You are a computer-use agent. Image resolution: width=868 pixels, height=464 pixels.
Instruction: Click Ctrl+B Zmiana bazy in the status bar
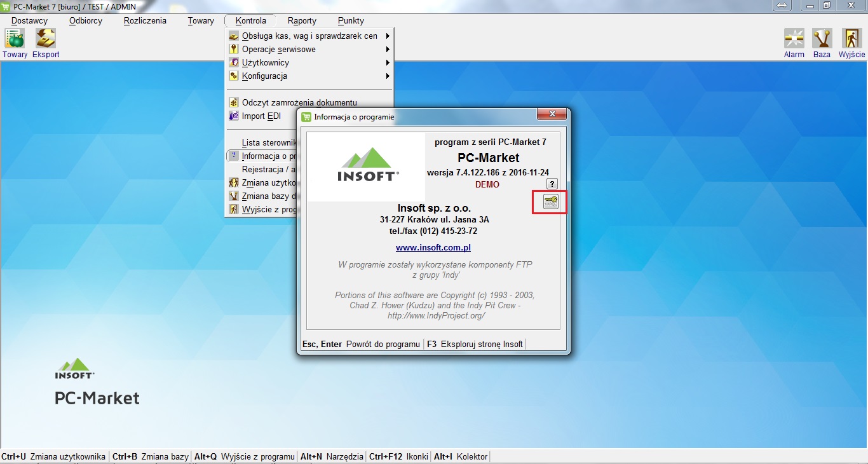[151, 457]
